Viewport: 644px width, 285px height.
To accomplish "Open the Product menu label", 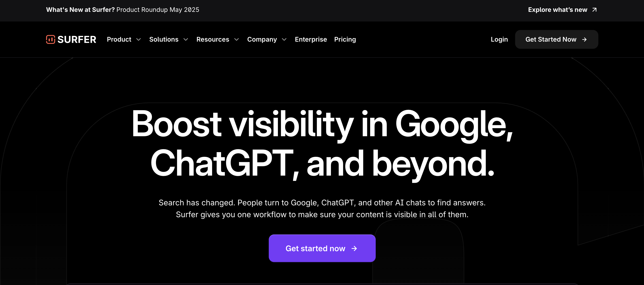I will tap(119, 40).
